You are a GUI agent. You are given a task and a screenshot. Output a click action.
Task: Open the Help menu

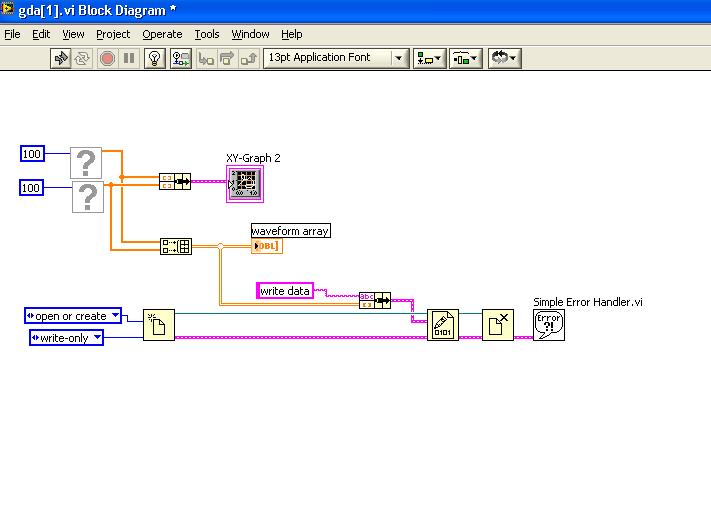coord(292,34)
